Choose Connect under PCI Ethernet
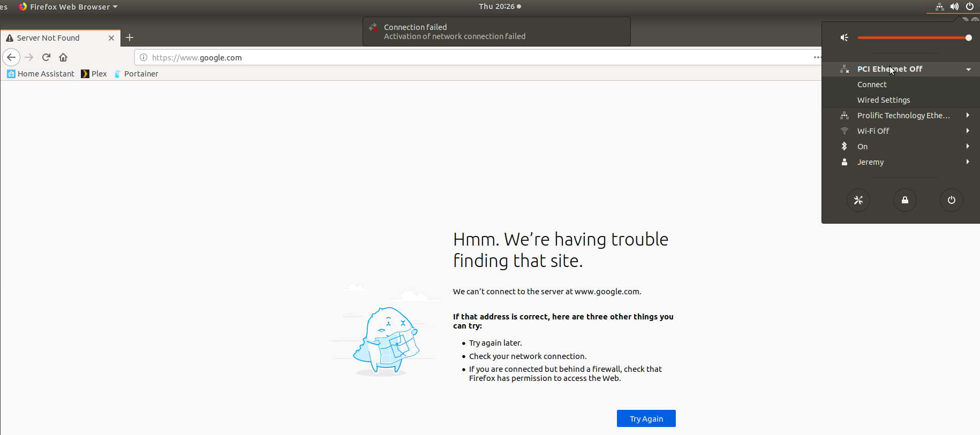 point(872,85)
